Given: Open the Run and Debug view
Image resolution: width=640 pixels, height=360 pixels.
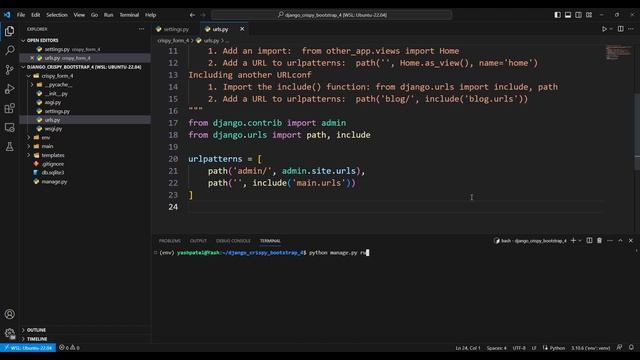Looking at the screenshot, I should tap(9, 89).
